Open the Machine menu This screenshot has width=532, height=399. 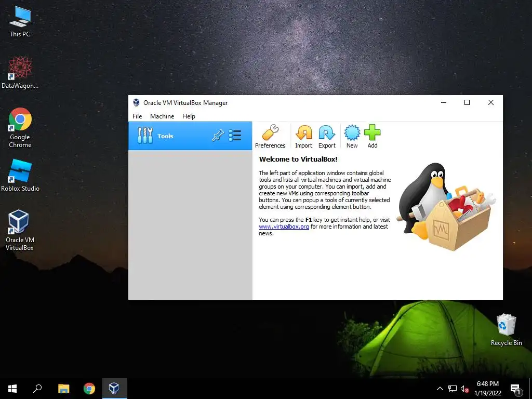162,116
